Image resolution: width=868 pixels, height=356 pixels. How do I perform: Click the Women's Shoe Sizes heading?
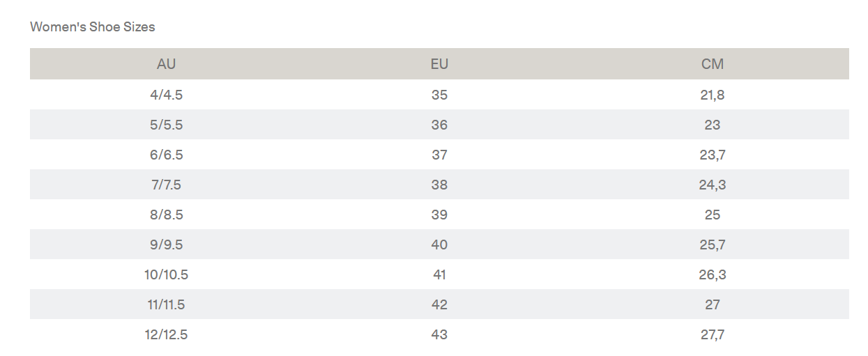92,27
